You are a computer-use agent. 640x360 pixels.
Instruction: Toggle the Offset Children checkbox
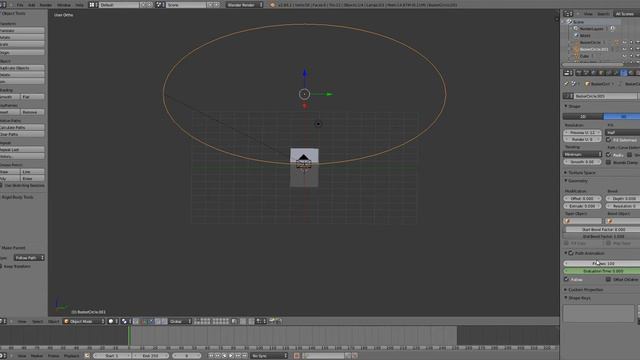click(608, 279)
